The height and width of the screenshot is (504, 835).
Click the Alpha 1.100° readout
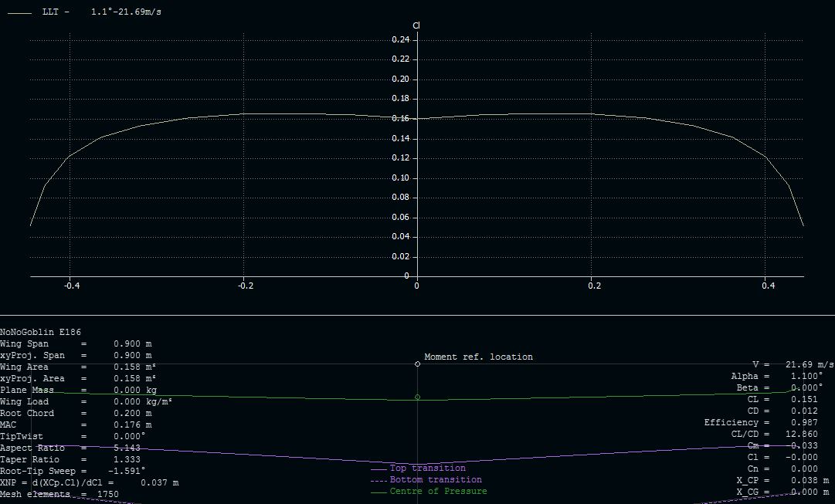(782, 376)
